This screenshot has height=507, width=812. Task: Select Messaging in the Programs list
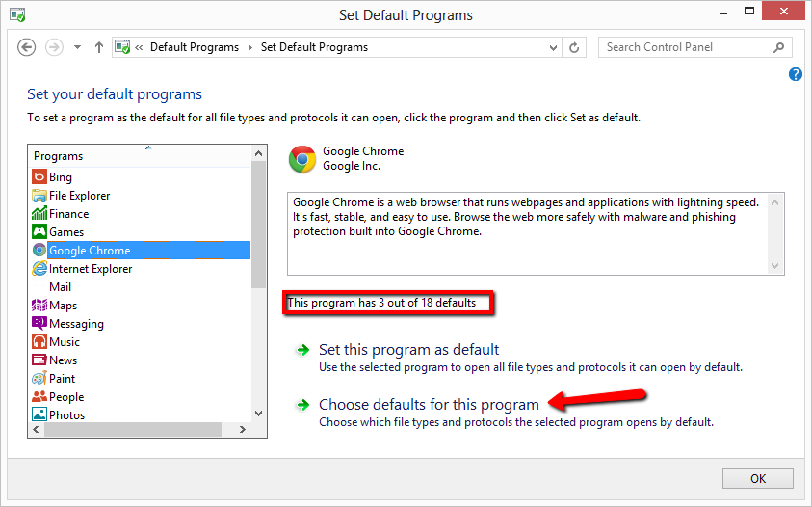76,324
